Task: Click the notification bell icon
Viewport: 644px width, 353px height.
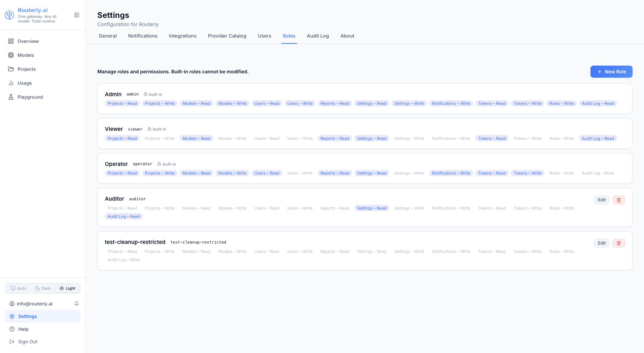Action: tap(77, 304)
